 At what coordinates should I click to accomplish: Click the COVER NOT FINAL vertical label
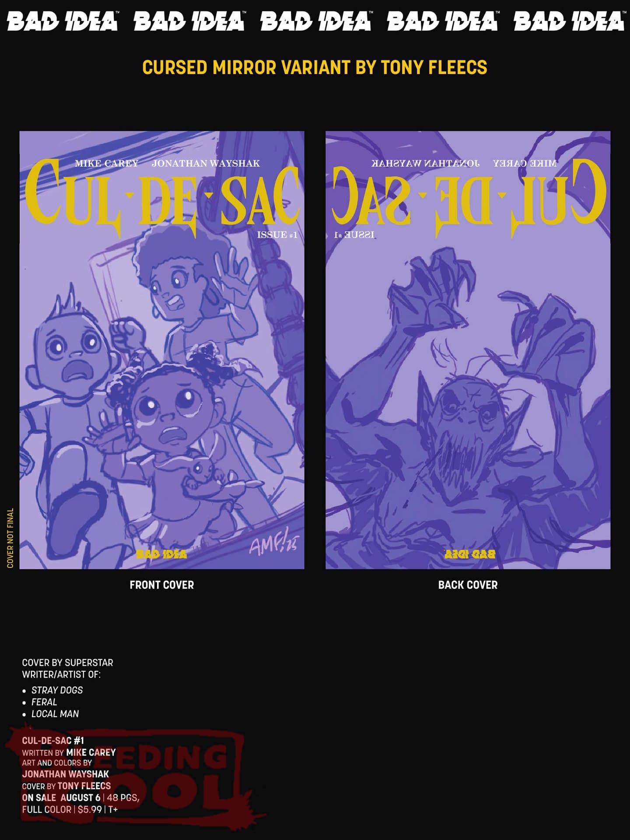[10, 538]
